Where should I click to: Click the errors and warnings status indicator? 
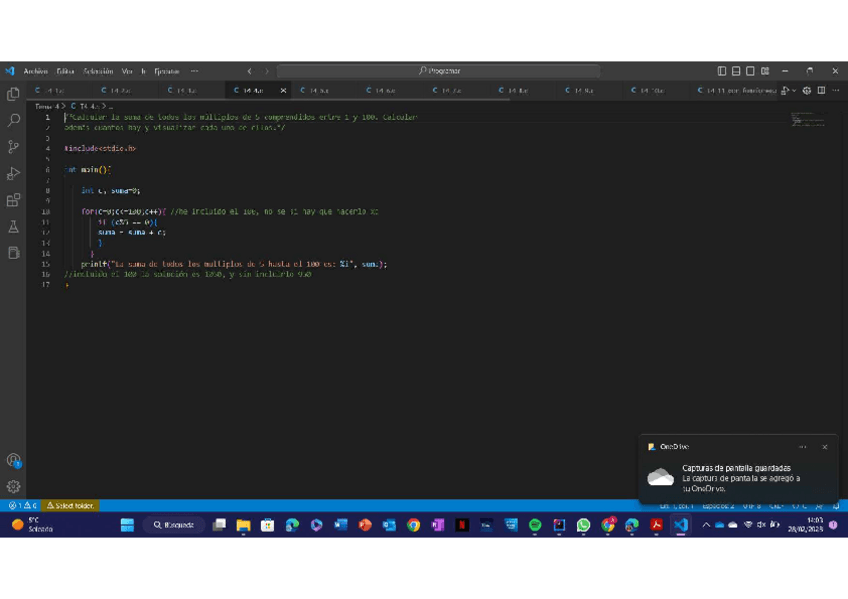22,506
